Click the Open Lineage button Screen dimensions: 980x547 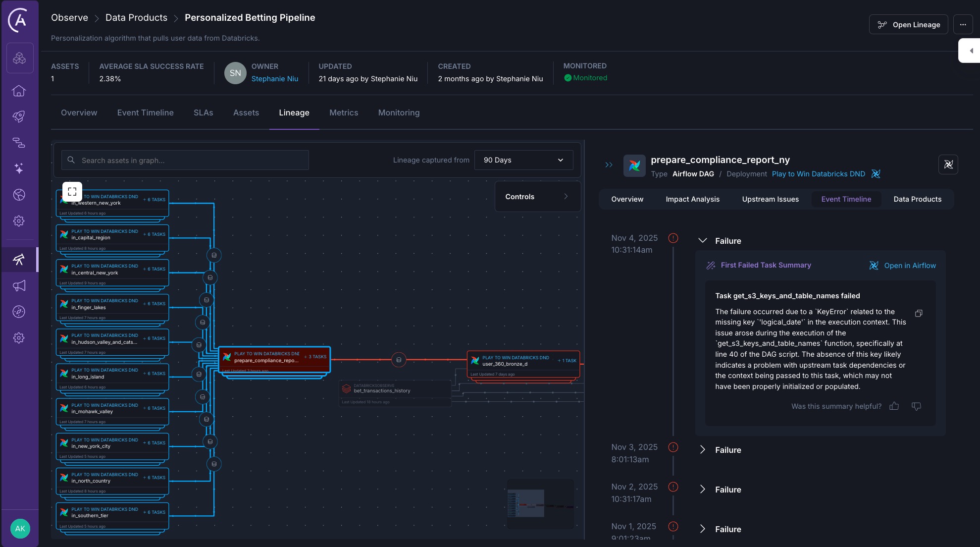coord(908,24)
